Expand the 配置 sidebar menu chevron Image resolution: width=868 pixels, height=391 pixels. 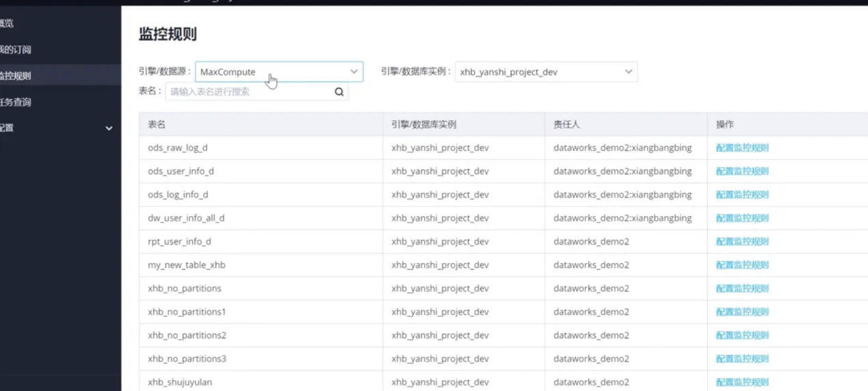click(109, 128)
